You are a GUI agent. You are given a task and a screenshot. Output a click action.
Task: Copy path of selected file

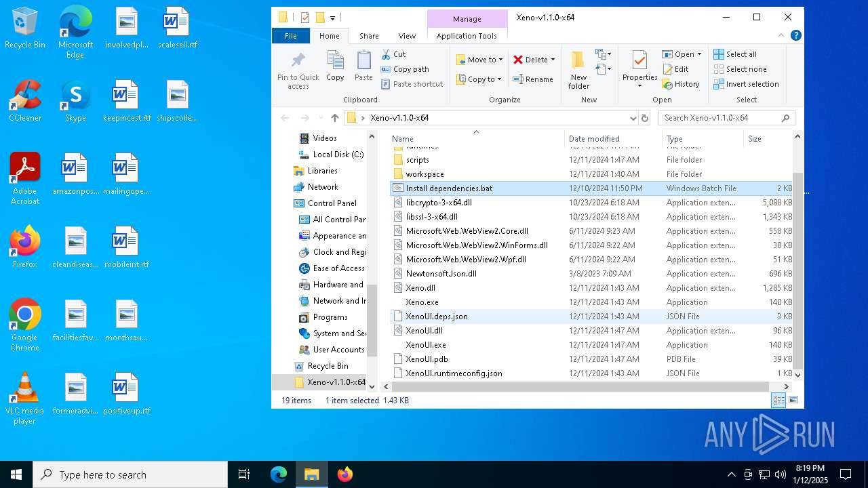[405, 69]
